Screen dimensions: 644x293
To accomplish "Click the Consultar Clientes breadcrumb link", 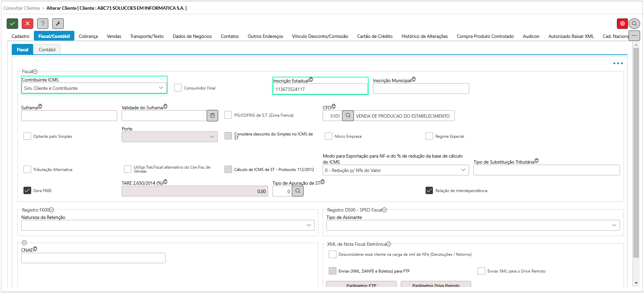I will click(21, 8).
